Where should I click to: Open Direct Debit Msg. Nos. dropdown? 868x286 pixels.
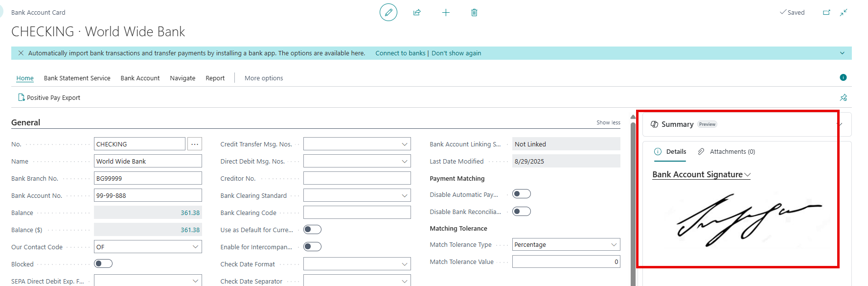pyautogui.click(x=405, y=161)
